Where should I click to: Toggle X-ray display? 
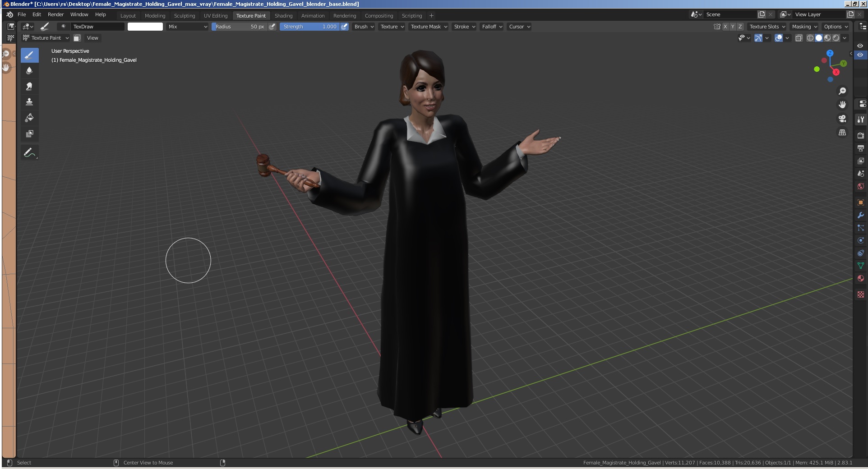click(x=799, y=38)
